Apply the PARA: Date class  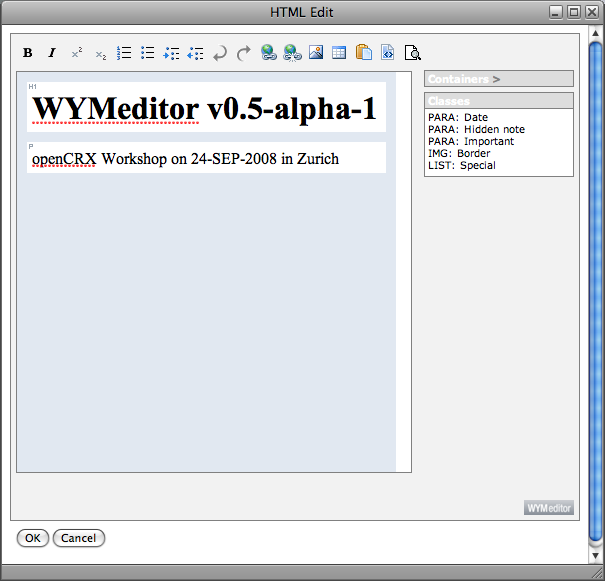click(x=458, y=117)
